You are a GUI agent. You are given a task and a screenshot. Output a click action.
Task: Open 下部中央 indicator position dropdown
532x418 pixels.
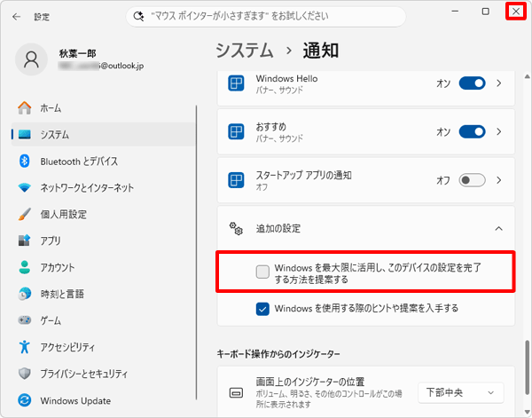click(x=461, y=393)
